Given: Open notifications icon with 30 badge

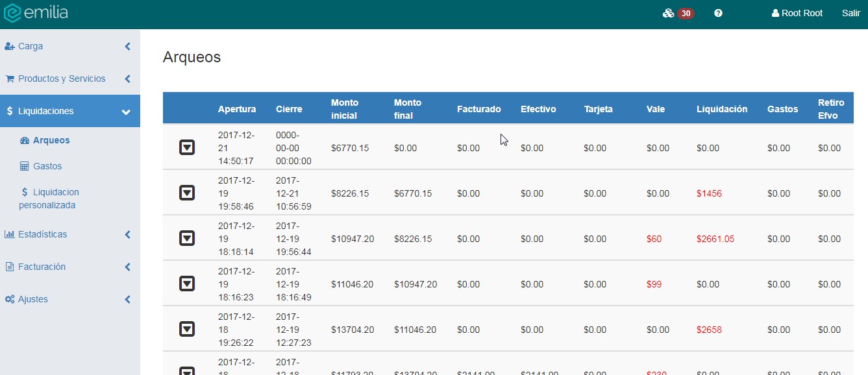Looking at the screenshot, I should click(x=678, y=14).
